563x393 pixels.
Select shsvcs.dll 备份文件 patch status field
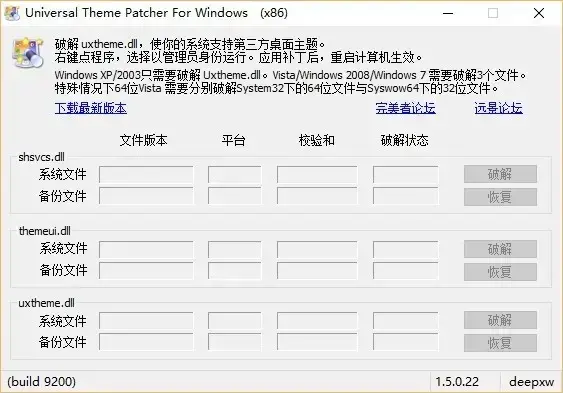coord(405,196)
